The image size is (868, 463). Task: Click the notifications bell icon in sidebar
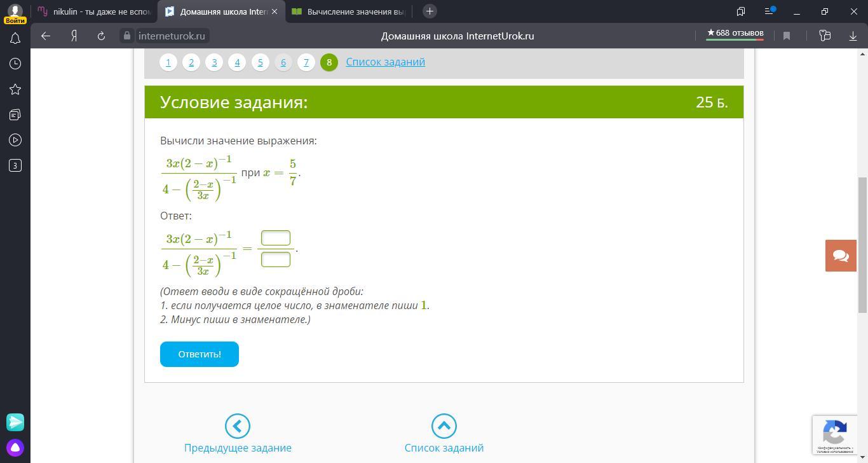point(15,38)
